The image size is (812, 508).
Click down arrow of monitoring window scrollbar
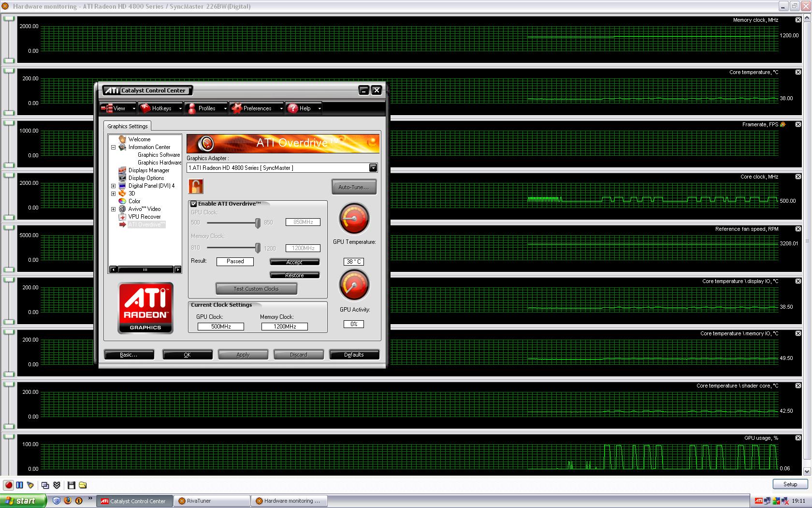point(807,471)
